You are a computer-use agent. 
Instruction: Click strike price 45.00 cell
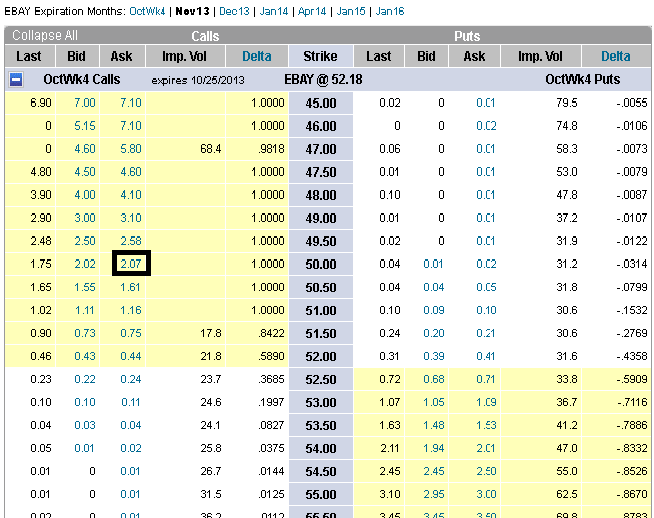[321, 103]
